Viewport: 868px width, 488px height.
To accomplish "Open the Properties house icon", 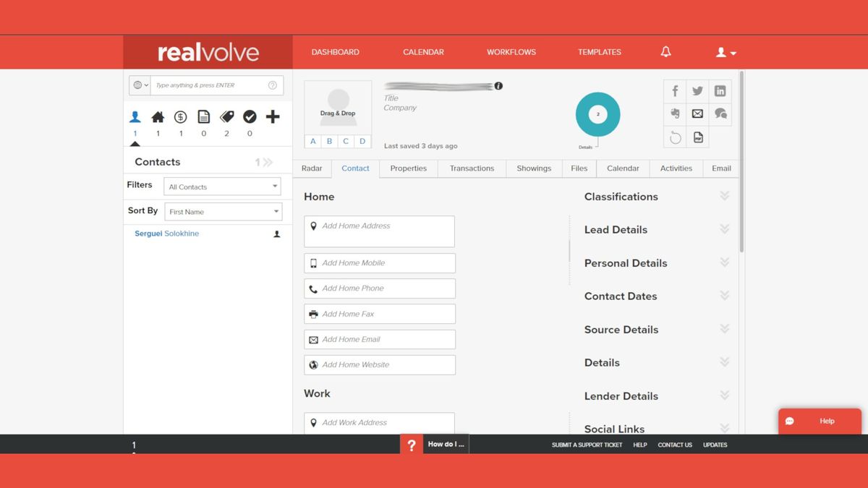I will click(157, 116).
